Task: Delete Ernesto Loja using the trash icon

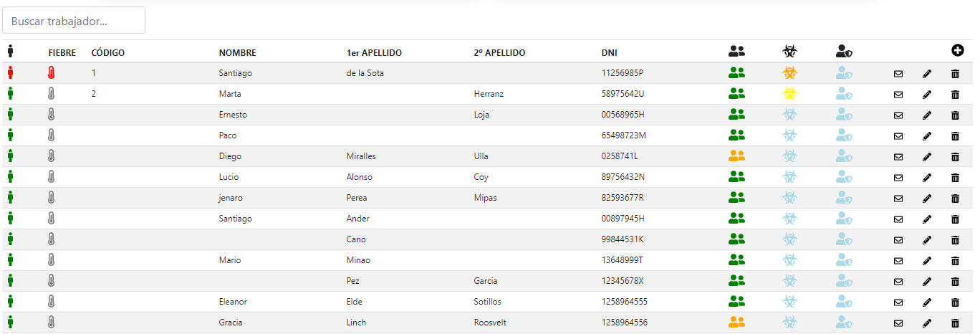Action: click(955, 115)
